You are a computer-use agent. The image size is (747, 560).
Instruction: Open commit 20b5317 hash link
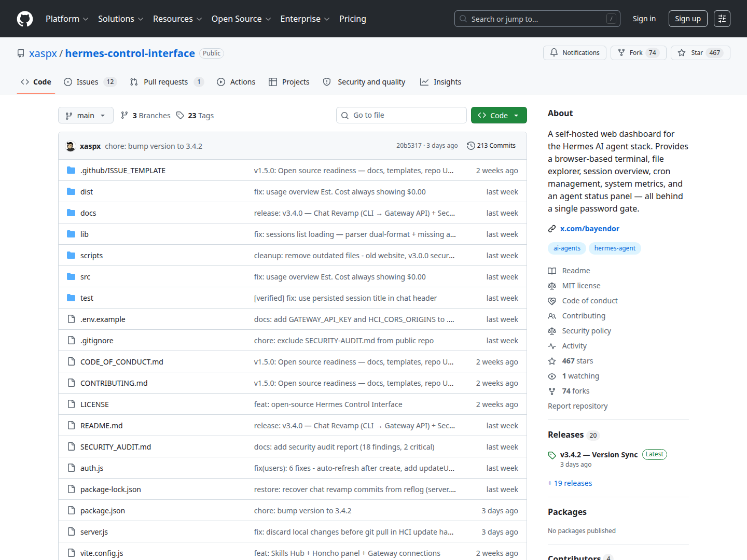click(x=409, y=146)
